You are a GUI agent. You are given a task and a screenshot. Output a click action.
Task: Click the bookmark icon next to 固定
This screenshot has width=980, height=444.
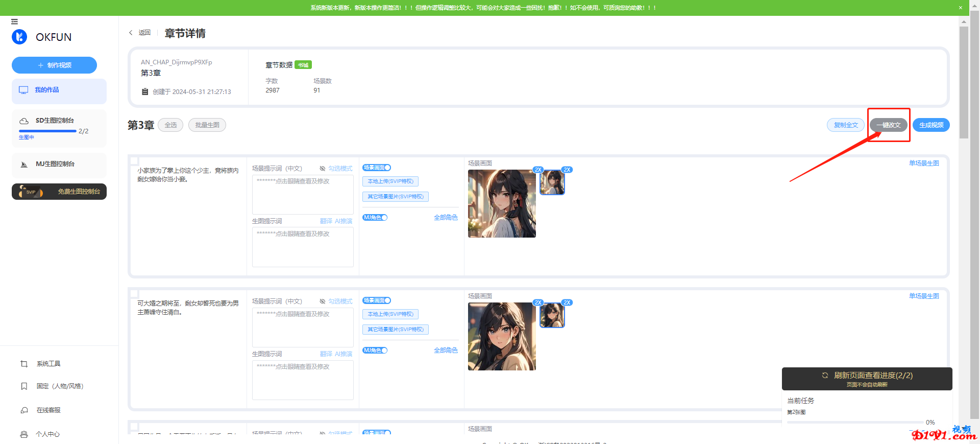(x=24, y=386)
